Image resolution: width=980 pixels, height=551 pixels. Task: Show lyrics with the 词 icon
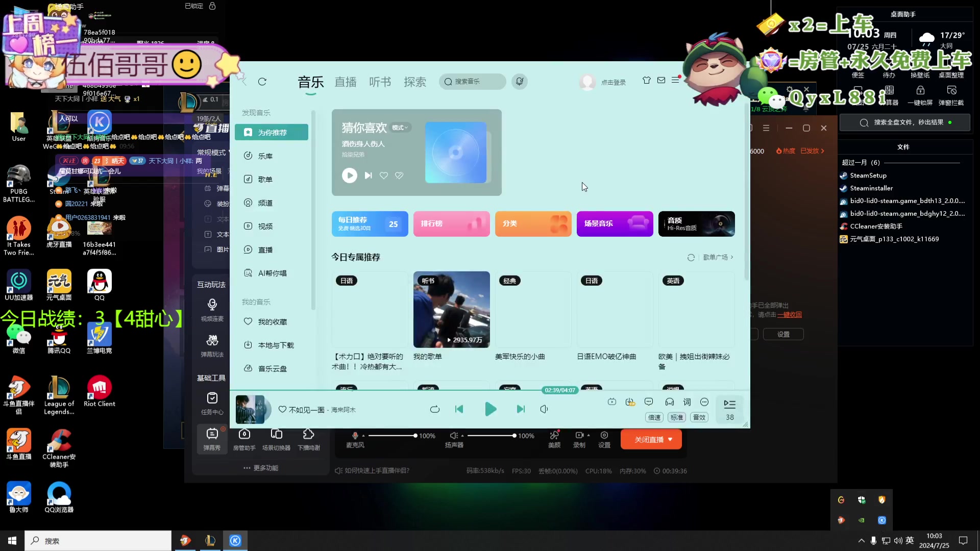687,402
